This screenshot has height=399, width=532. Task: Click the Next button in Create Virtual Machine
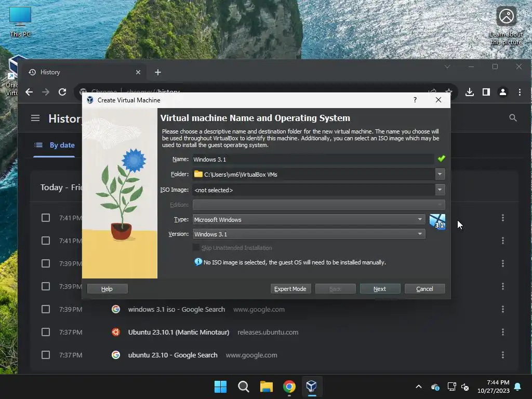click(x=380, y=289)
